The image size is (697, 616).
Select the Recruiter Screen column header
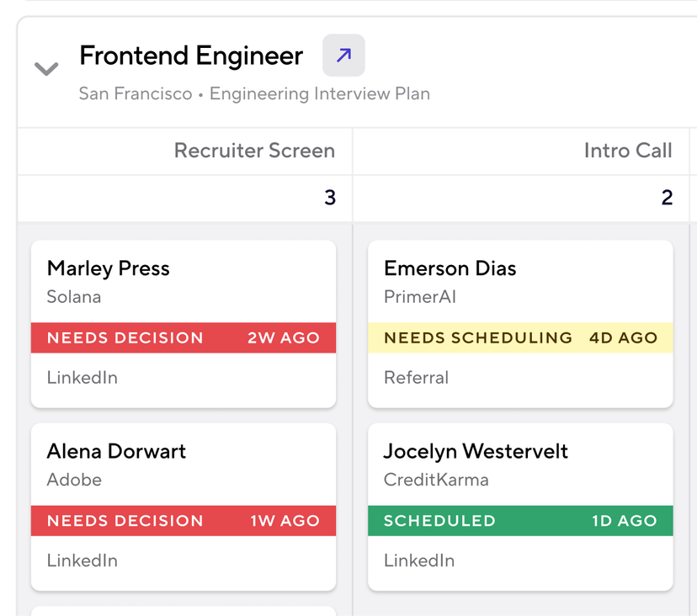pos(254,151)
